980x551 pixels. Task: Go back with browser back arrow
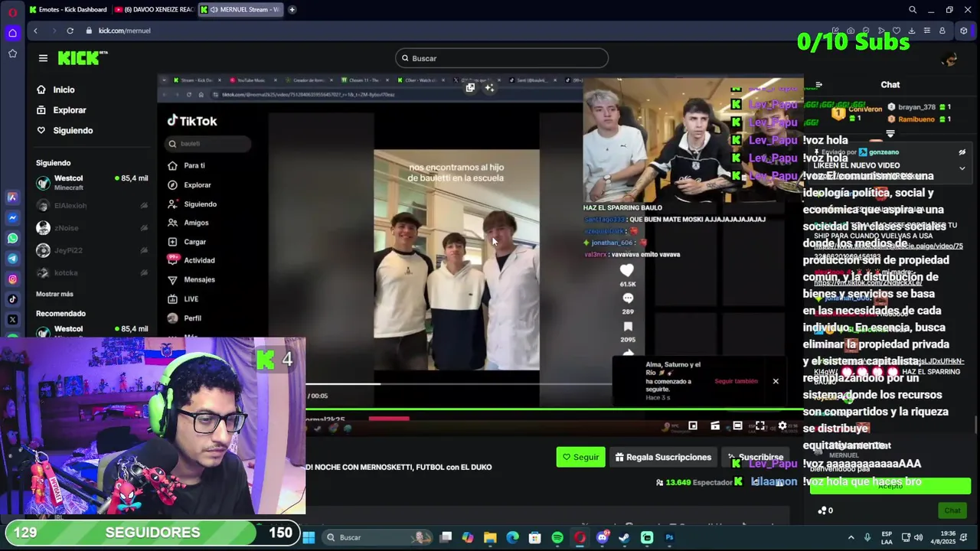coord(35,31)
